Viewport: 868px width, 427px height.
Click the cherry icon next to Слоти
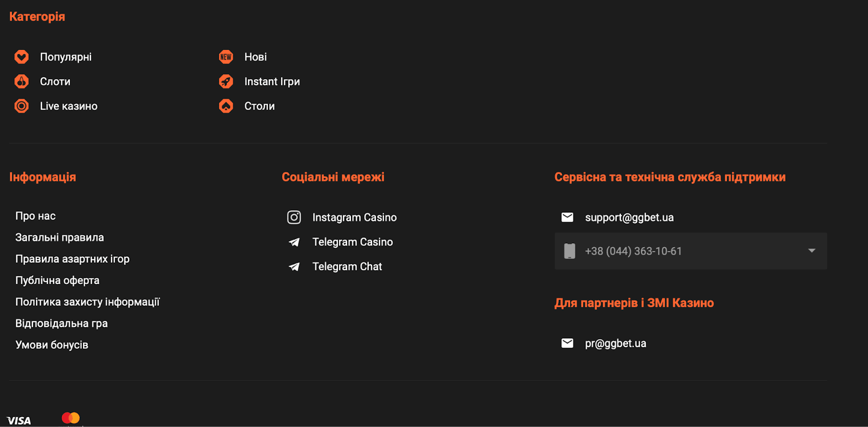(22, 81)
